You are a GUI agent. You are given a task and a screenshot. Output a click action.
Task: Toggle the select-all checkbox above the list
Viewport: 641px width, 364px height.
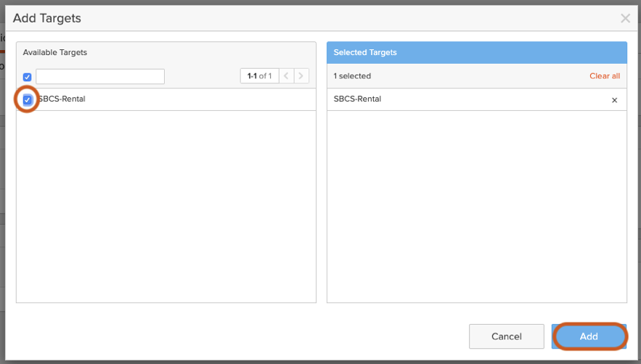(28, 77)
